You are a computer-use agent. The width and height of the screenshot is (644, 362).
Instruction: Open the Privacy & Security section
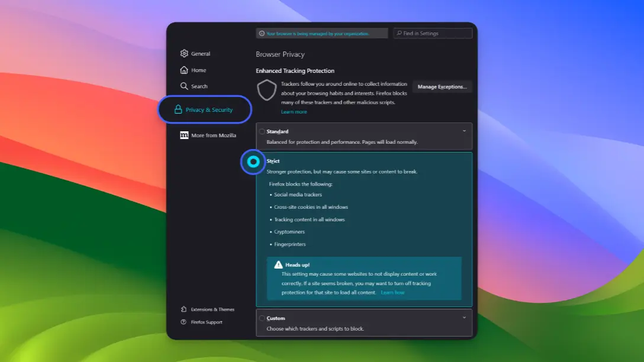pos(208,109)
